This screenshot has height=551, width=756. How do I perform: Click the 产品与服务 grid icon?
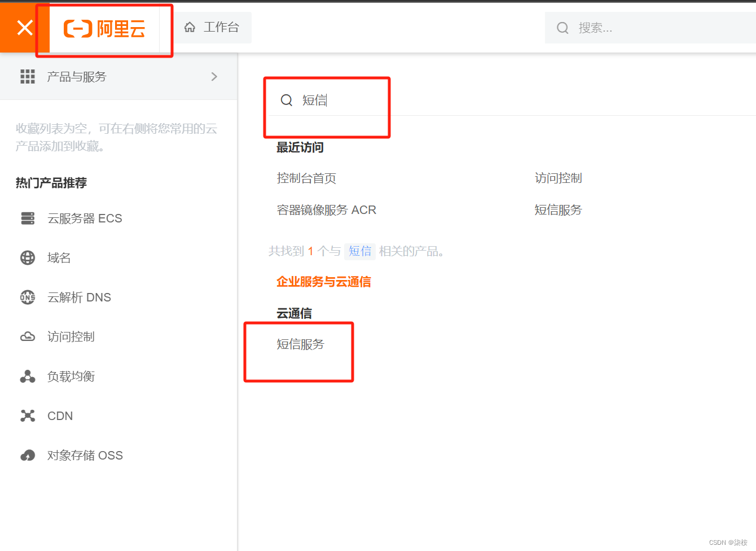click(x=28, y=77)
